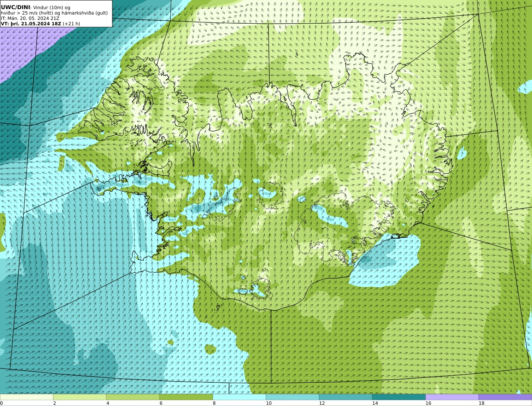This screenshot has width=532, height=406.
Task: Click the '10' label on the color scale
Action: point(268,403)
